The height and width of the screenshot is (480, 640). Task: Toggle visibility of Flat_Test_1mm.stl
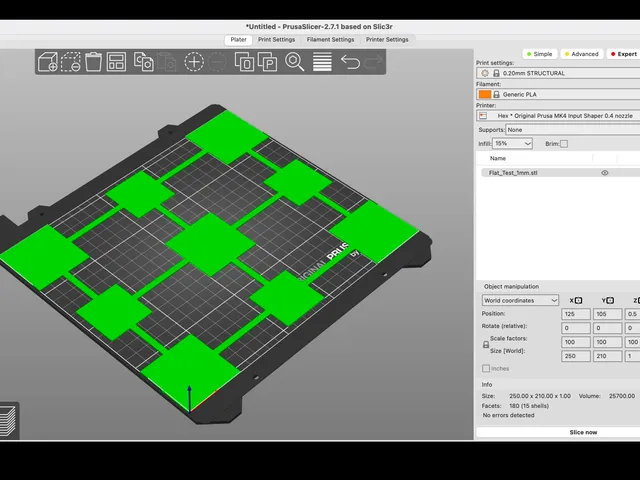click(605, 173)
